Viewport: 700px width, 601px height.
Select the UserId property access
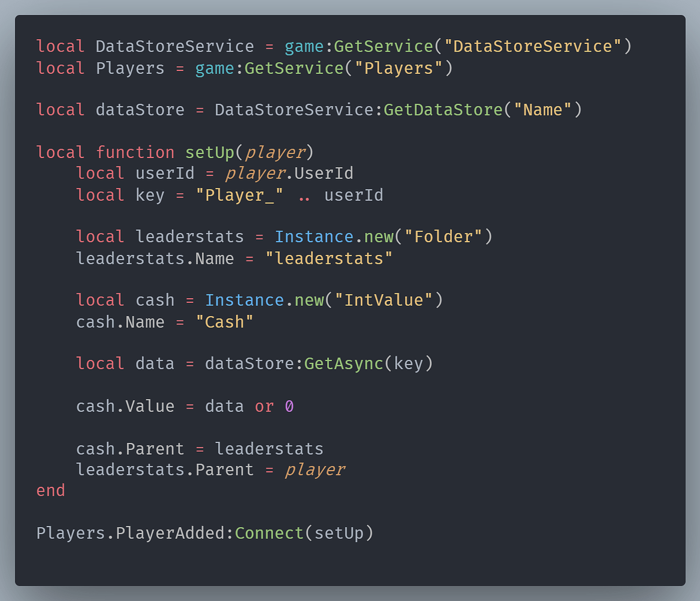pyautogui.click(x=323, y=173)
